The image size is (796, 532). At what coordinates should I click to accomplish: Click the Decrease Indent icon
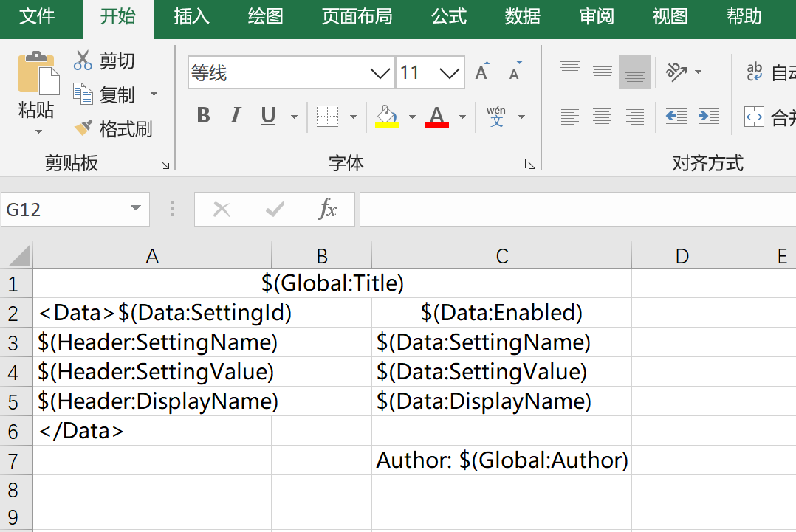[676, 116]
